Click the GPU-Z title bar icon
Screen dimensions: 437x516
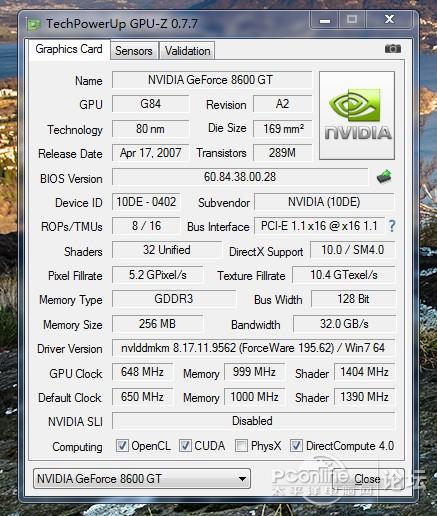[34, 24]
